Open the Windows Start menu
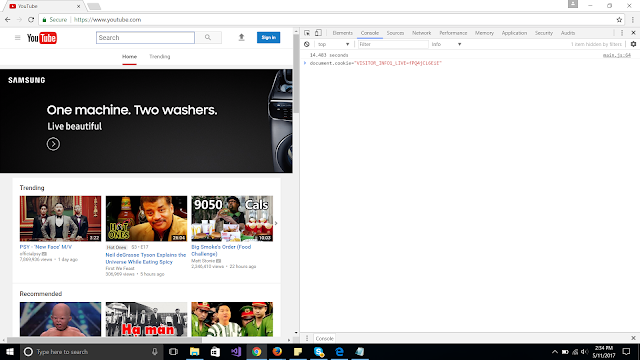This screenshot has height=360, width=640. tap(10, 352)
